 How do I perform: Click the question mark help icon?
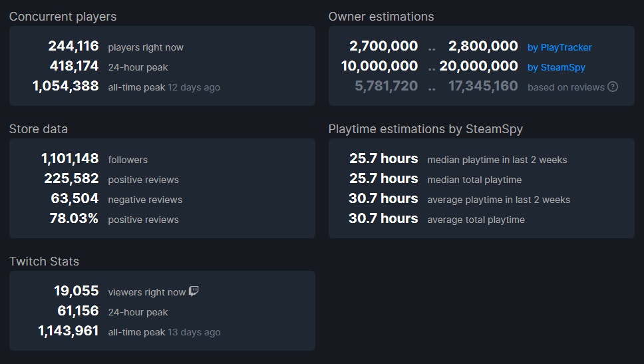point(613,87)
